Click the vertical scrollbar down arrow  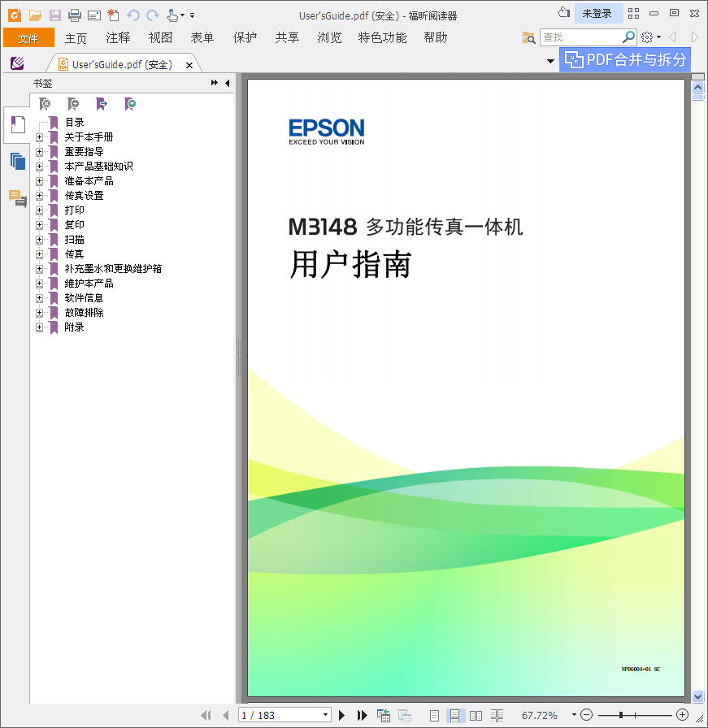coord(697,696)
